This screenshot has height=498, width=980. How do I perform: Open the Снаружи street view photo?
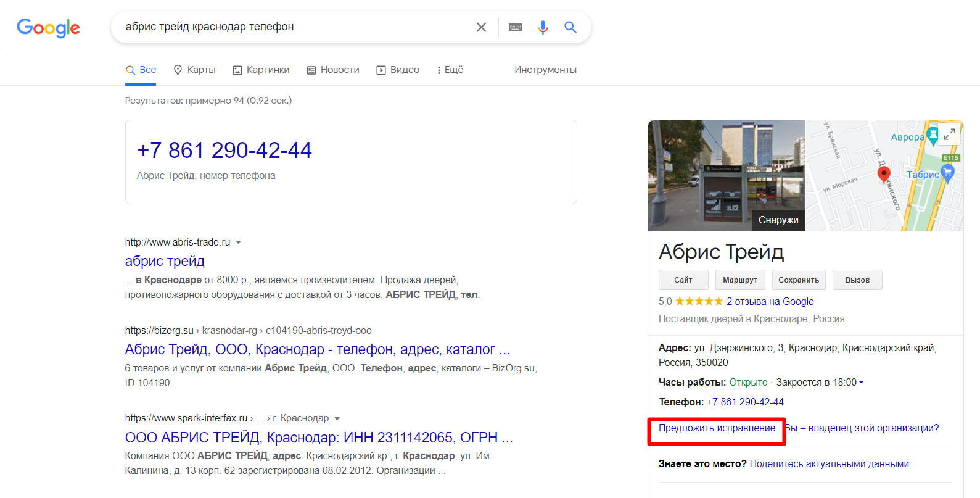(x=727, y=176)
